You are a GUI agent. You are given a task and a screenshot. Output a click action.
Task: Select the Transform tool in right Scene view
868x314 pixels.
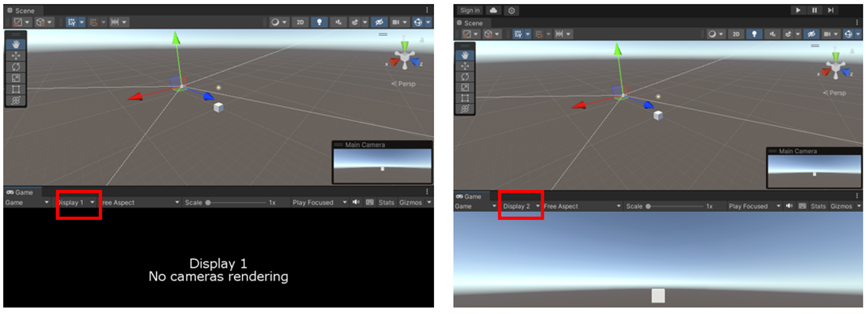pyautogui.click(x=465, y=109)
